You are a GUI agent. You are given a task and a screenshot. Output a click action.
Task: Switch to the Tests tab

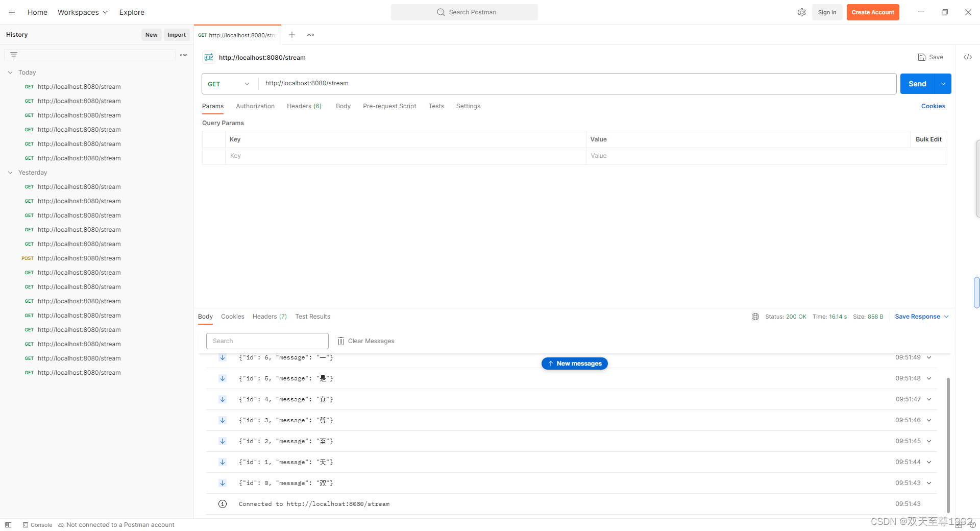pos(436,106)
